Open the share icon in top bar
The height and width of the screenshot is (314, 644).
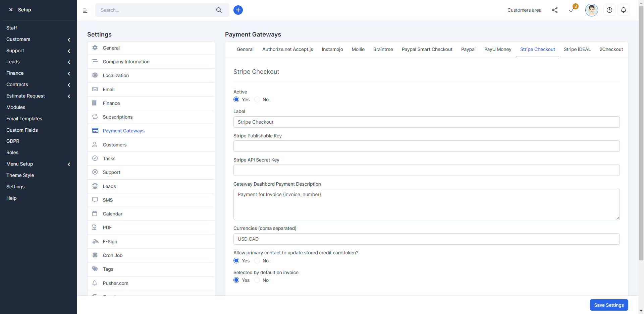(555, 10)
